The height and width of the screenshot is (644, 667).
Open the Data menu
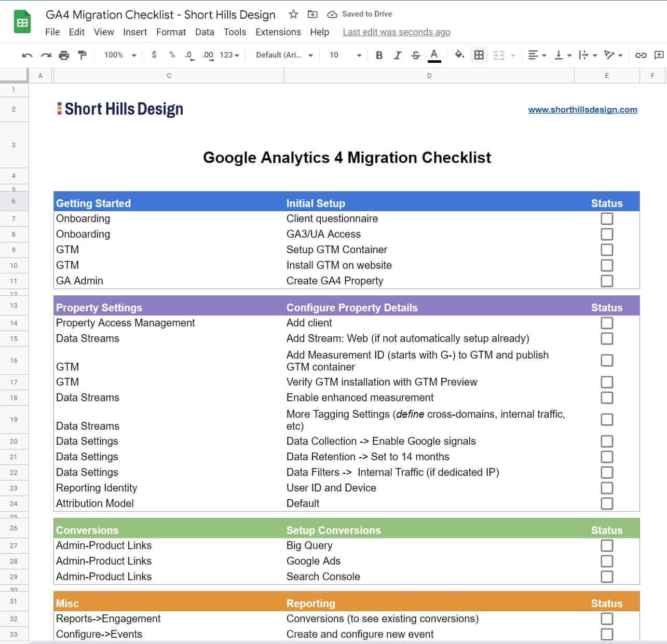(x=205, y=32)
